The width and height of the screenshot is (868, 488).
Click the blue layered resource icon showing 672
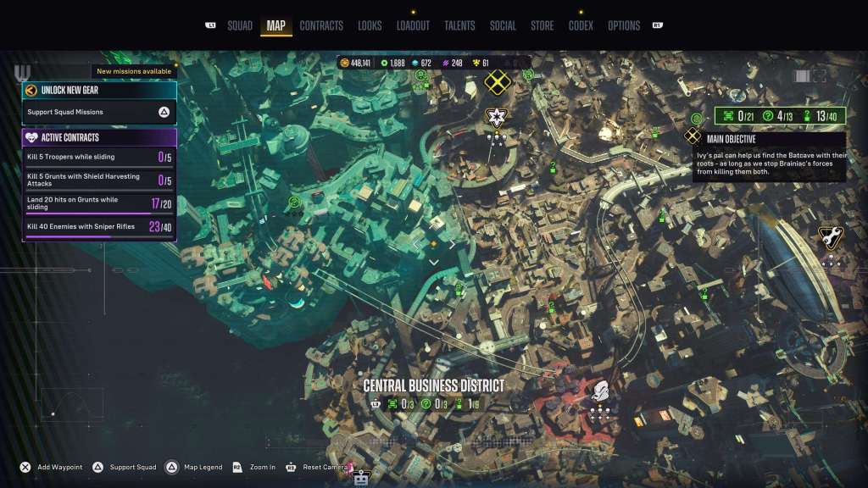415,63
